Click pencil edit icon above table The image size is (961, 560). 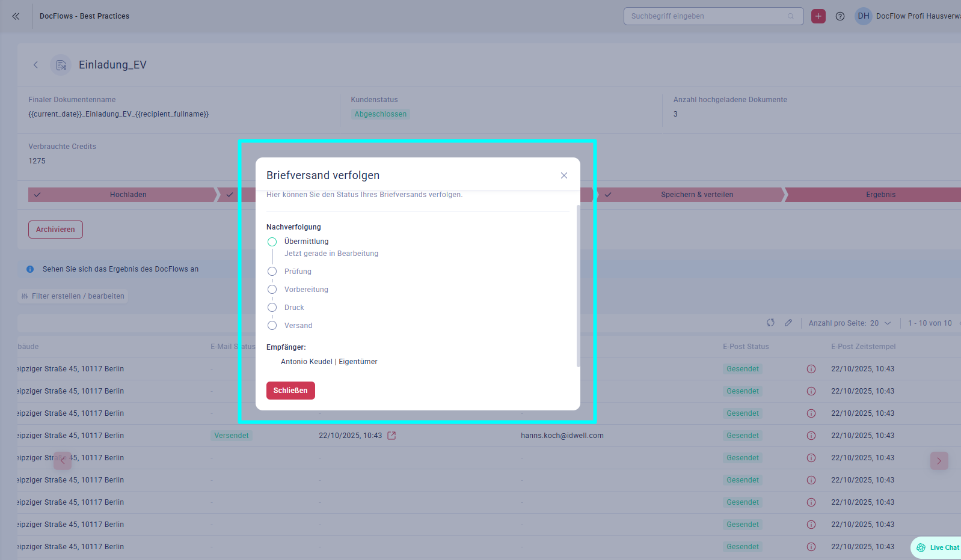tap(788, 323)
